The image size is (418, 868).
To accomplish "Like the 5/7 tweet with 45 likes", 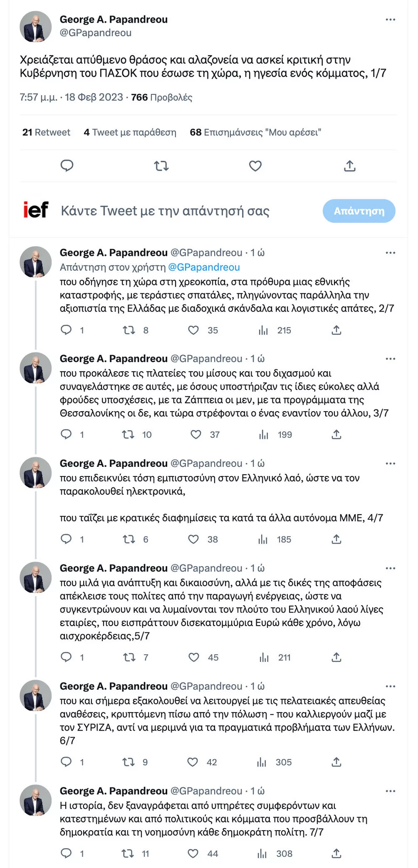I will (x=194, y=657).
